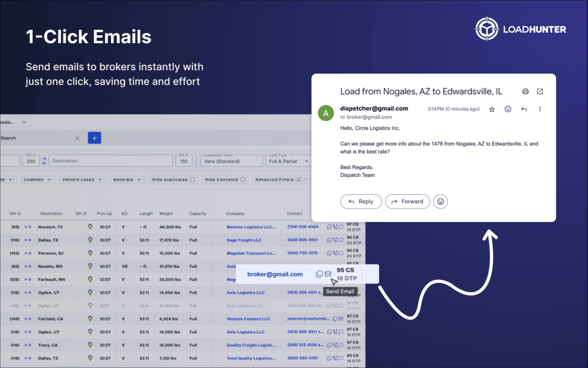Expand the PRIVATE LOADS filter dropdown
The width and height of the screenshot is (588, 368).
(82, 179)
